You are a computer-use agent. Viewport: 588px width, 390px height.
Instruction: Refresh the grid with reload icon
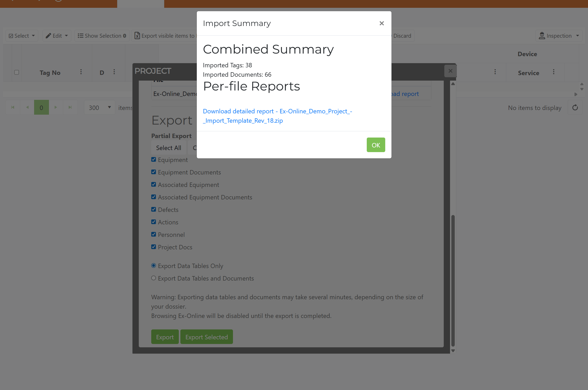(x=575, y=107)
